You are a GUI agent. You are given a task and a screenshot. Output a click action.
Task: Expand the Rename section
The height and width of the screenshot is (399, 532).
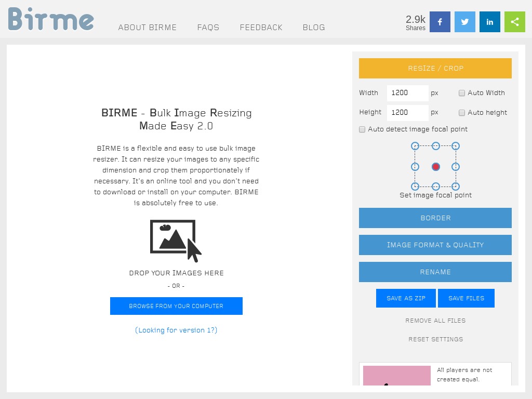click(435, 272)
